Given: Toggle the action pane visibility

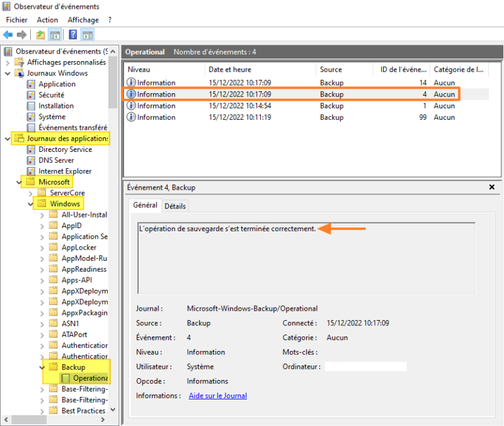Looking at the screenshot, I should click(86, 35).
